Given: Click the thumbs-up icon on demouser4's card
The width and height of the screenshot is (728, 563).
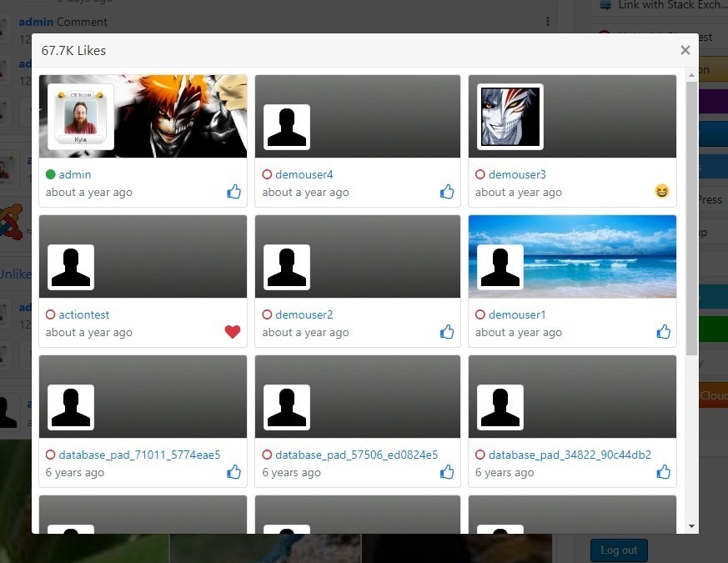Looking at the screenshot, I should (447, 191).
